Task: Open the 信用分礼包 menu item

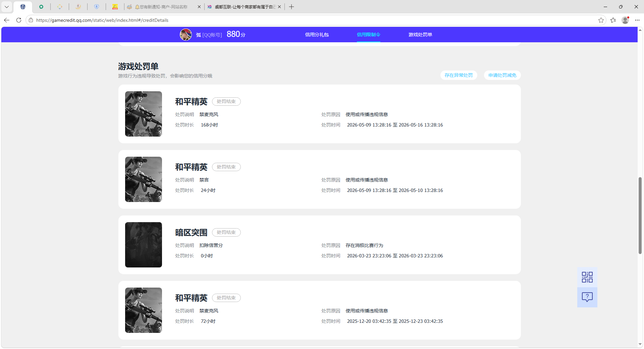Action: (317, 35)
